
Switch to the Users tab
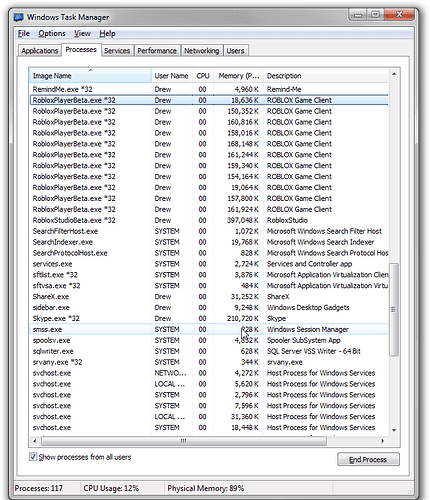[x=236, y=51]
